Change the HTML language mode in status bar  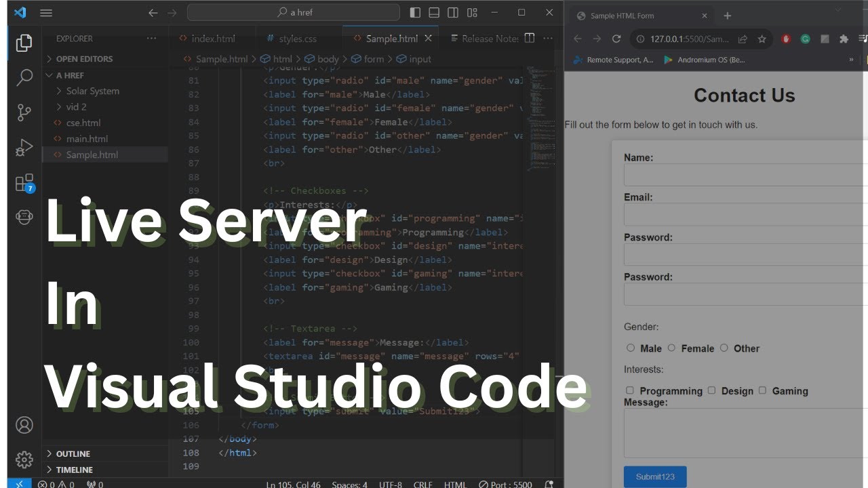coord(454,484)
